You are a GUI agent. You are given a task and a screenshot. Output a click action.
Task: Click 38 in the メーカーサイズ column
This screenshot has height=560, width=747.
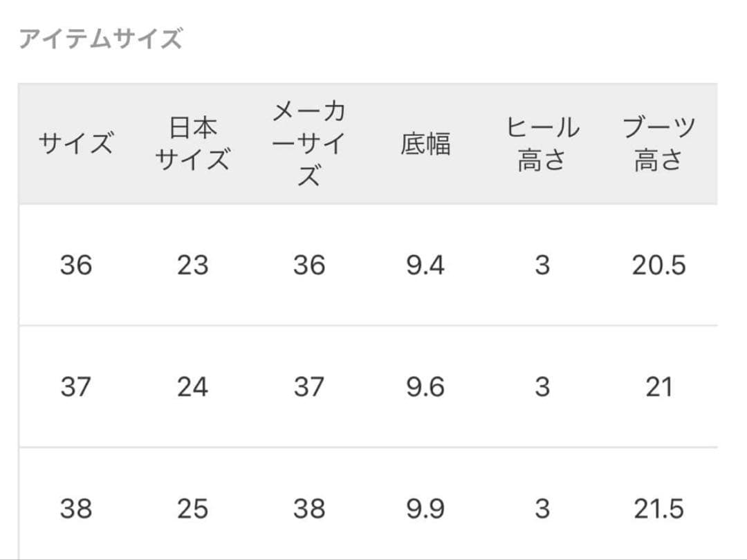click(308, 509)
